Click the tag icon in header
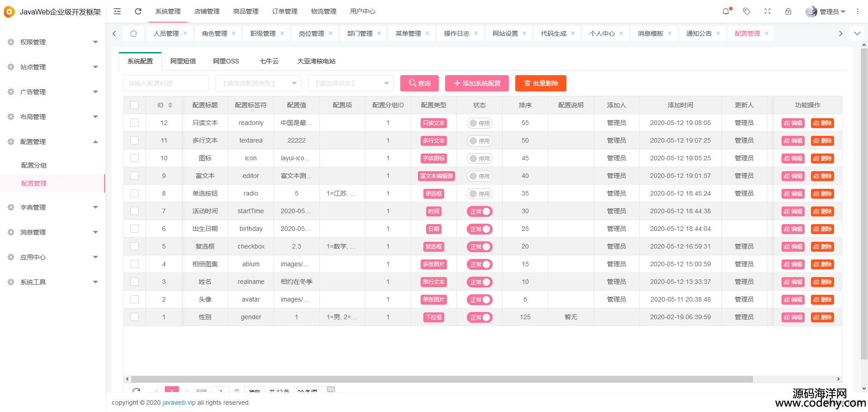868x412 pixels. (x=747, y=11)
